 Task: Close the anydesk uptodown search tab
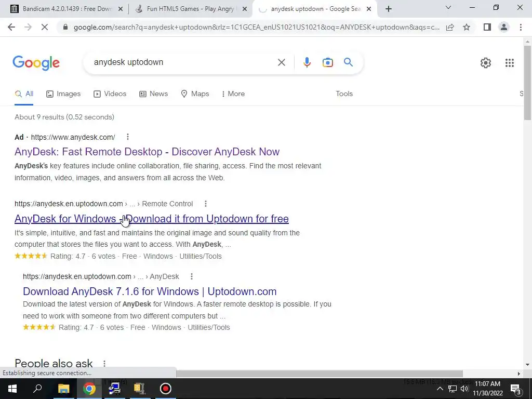click(x=369, y=9)
